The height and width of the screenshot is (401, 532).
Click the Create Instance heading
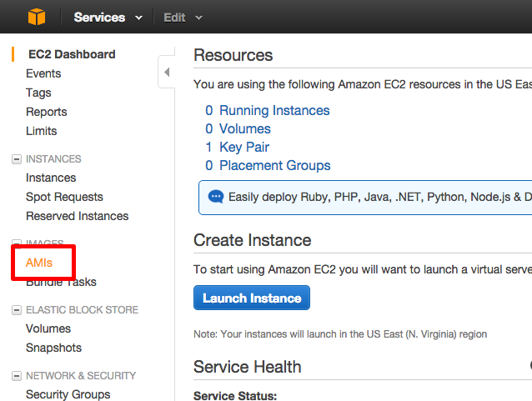coord(252,240)
